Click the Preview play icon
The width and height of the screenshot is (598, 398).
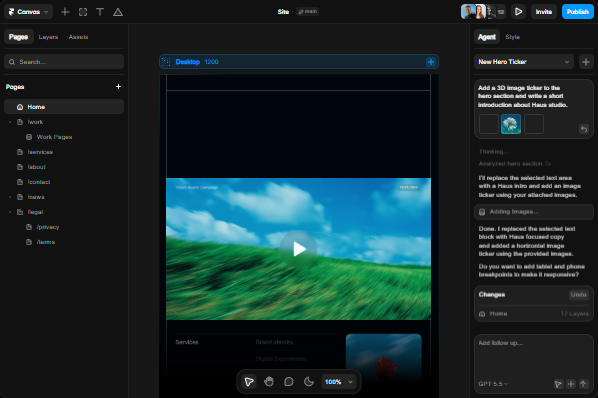(x=518, y=12)
